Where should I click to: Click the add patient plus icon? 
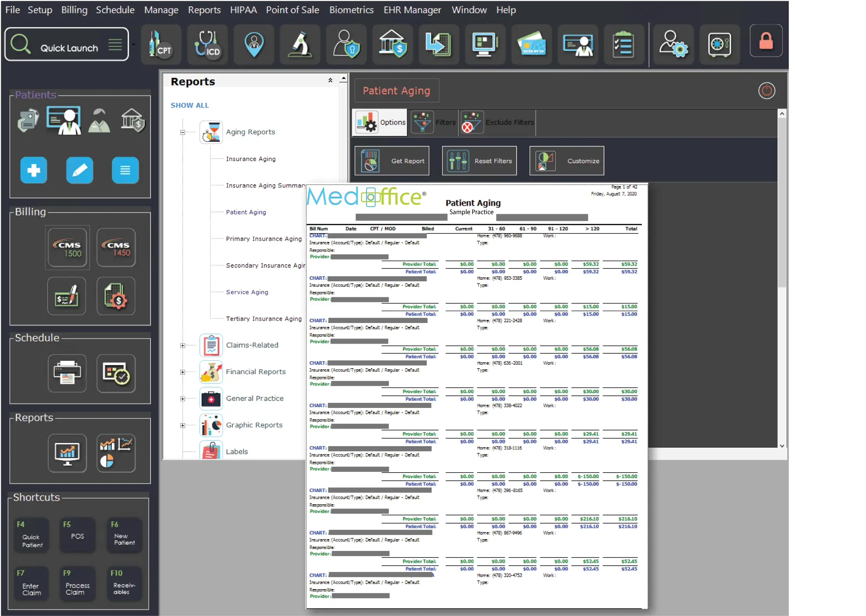(34, 170)
